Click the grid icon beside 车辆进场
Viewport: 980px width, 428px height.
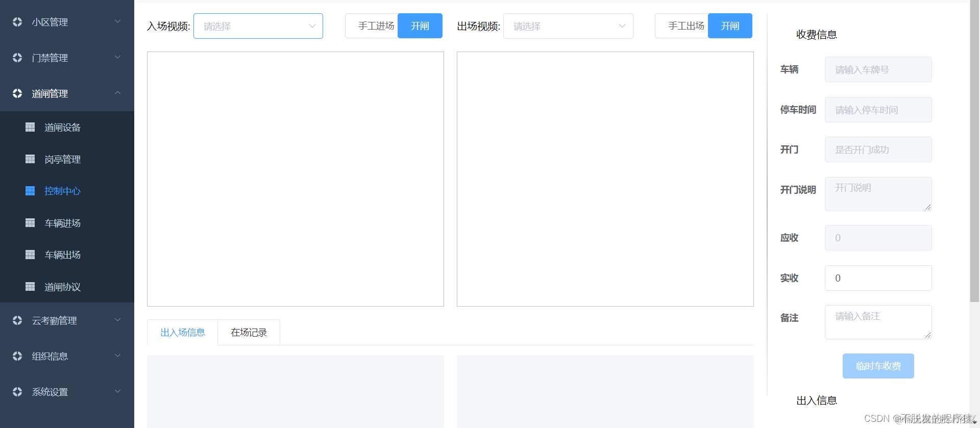30,223
